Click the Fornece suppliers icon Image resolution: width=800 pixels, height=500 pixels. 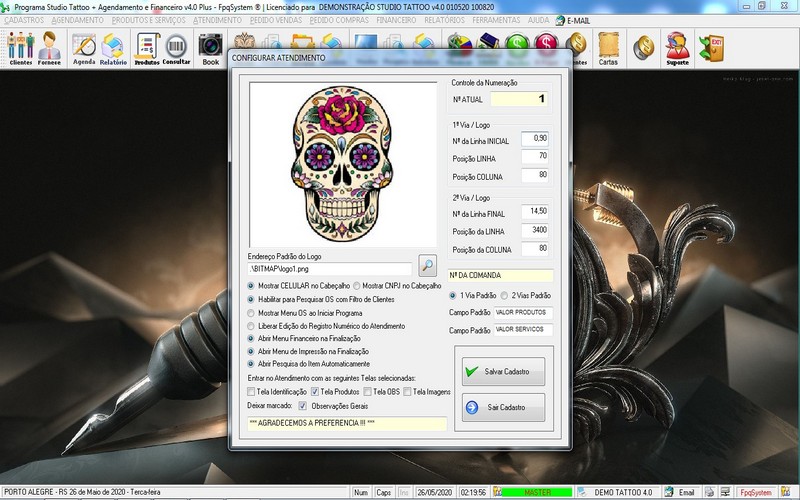click(49, 47)
